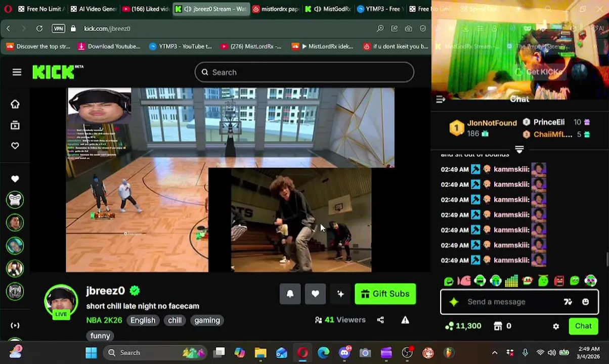The width and height of the screenshot is (609, 364).
Task: Click the first kammskiii chat username
Action: pos(512,169)
